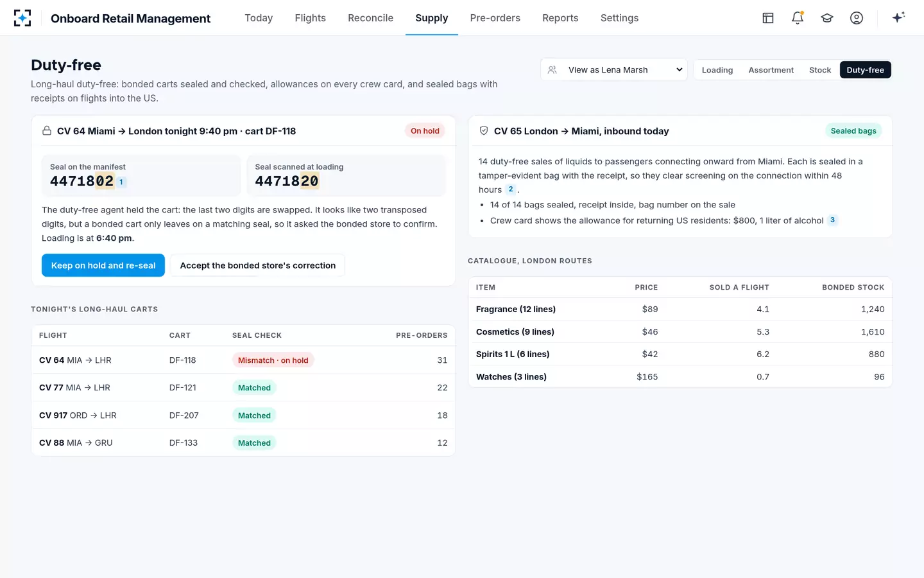The width and height of the screenshot is (924, 578).
Task: Open the layout panel icon in header
Action: (x=768, y=18)
